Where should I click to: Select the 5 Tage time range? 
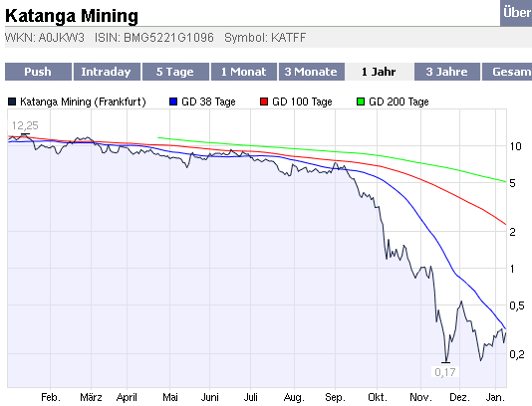pos(175,72)
